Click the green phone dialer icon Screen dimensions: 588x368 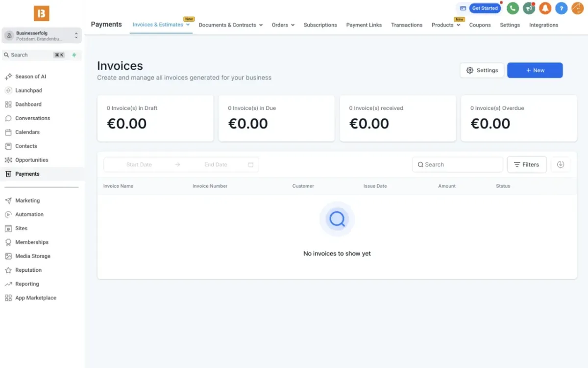(513, 8)
